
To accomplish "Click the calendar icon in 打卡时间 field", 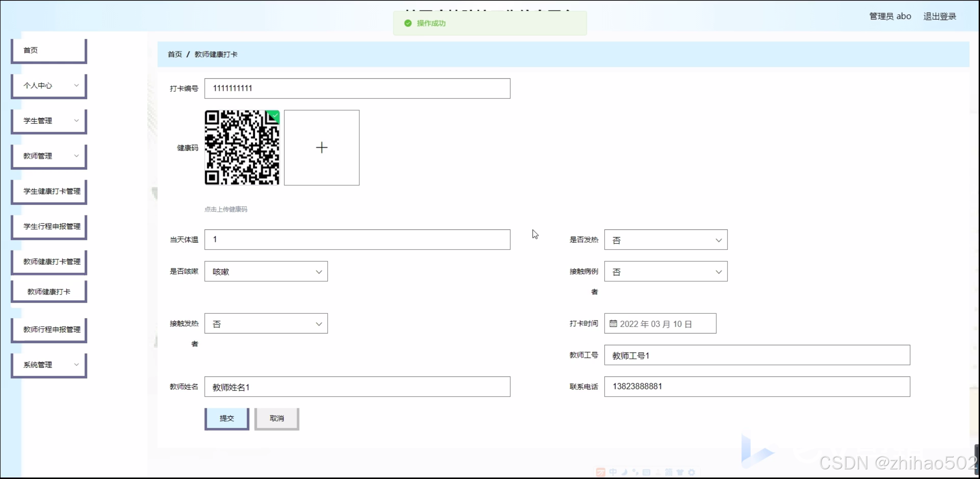I will click(x=613, y=323).
